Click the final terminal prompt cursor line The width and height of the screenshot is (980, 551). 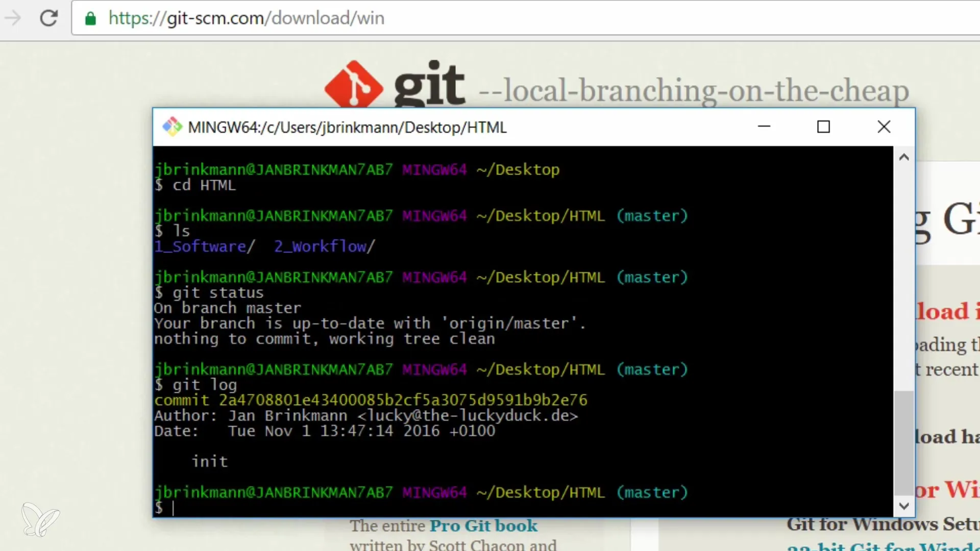[164, 508]
